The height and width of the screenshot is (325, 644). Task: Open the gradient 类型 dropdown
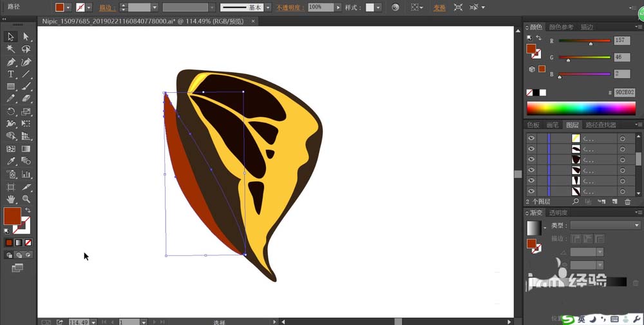tap(637, 226)
